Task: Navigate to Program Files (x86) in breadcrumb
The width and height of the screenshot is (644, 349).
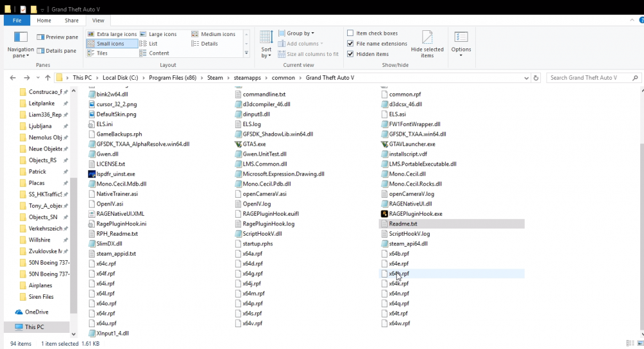Action: pos(173,78)
